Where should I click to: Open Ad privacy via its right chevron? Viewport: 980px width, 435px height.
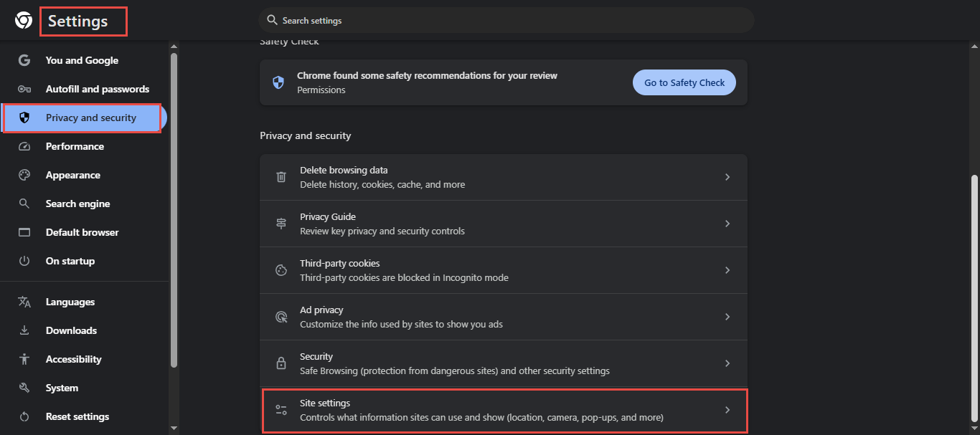[x=727, y=317]
